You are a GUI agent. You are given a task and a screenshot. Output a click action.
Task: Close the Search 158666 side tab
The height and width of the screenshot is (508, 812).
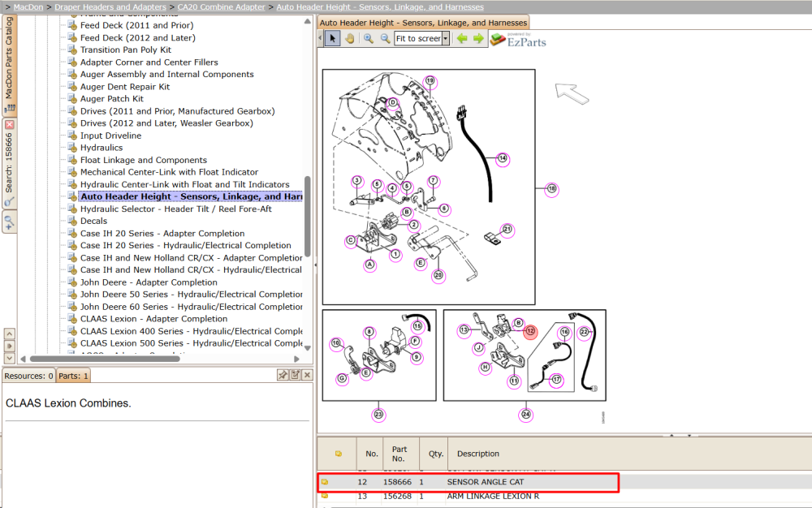click(9, 125)
